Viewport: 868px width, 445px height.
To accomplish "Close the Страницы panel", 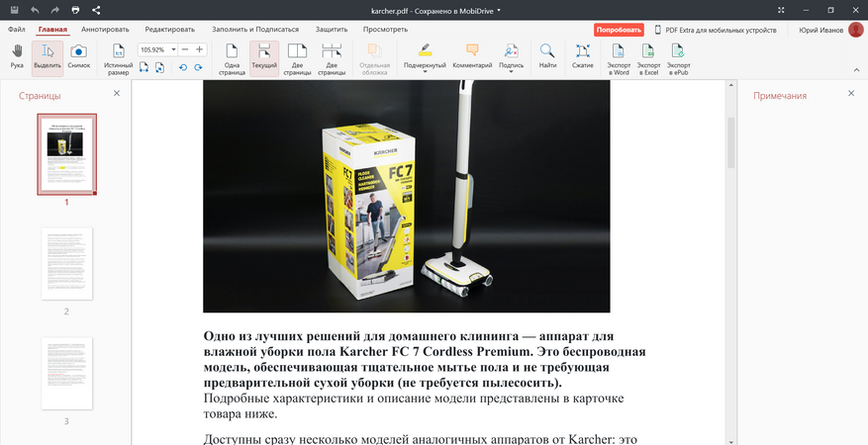I will tap(117, 93).
